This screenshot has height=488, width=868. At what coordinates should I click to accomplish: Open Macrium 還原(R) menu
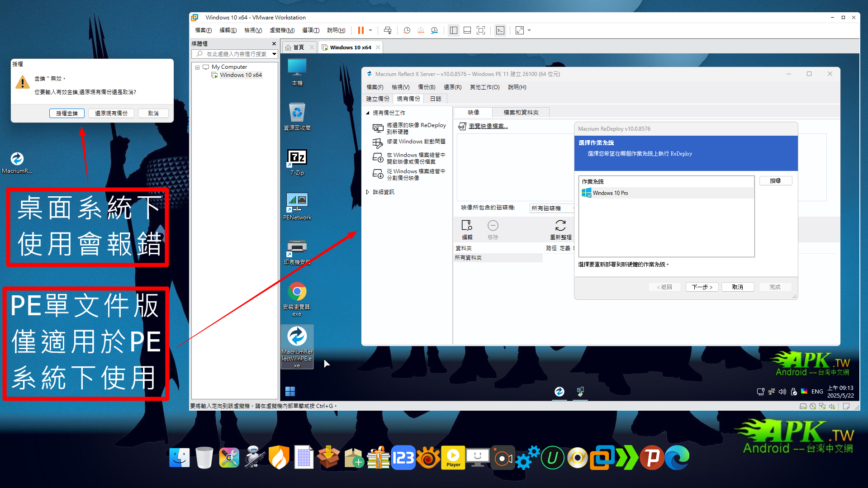[452, 87]
